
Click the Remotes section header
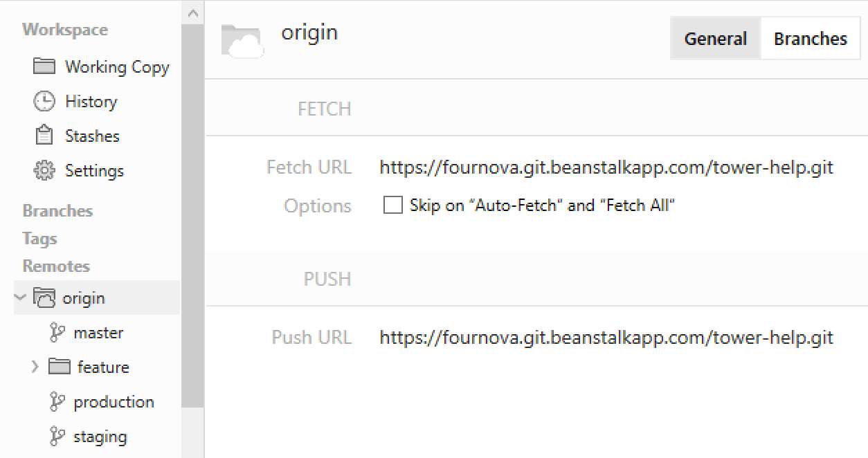(56, 266)
